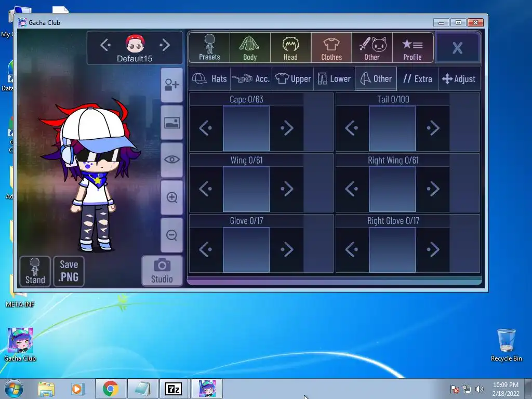
Task: Go to next Wing option
Action: (287, 189)
